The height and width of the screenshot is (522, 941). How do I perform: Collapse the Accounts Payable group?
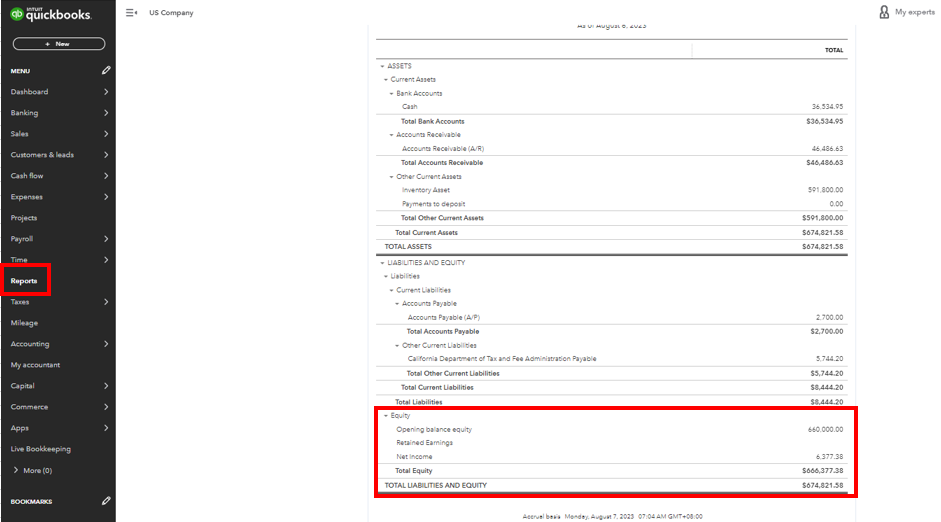(x=397, y=304)
